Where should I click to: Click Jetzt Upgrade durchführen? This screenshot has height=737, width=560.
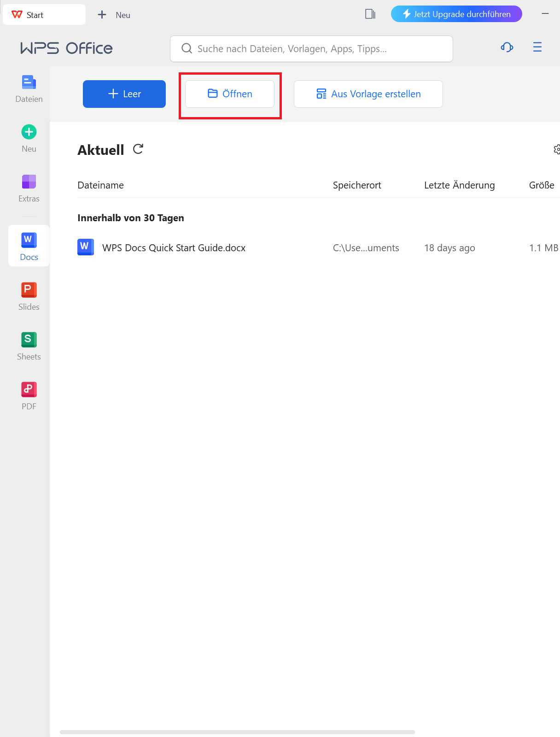[x=456, y=14]
